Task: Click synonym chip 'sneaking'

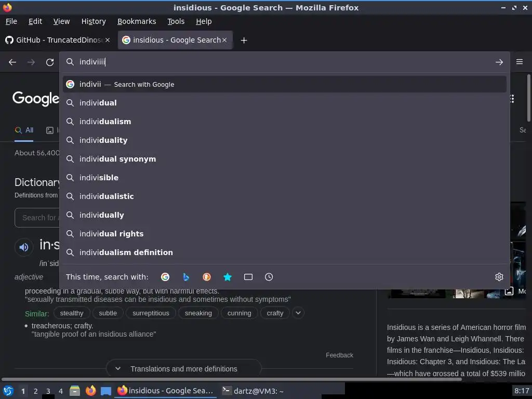Action: [x=198, y=313]
